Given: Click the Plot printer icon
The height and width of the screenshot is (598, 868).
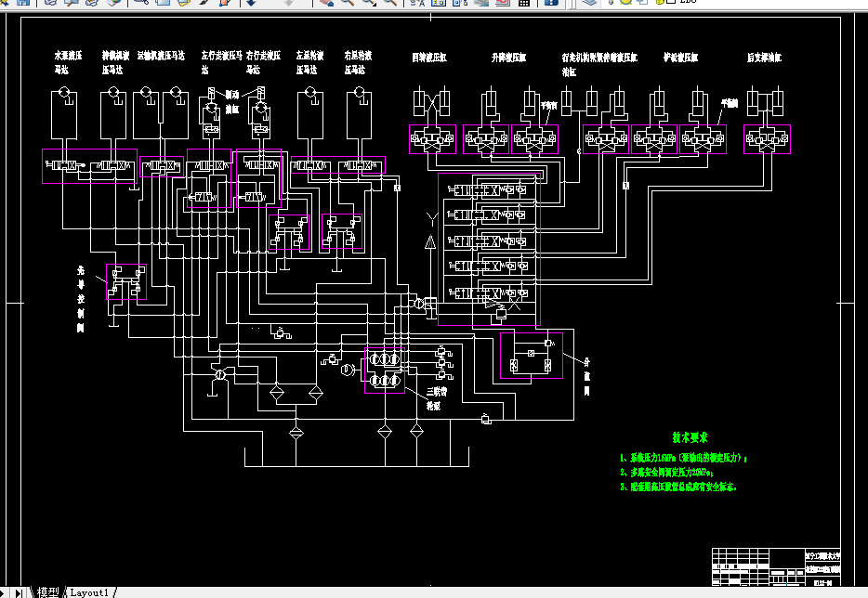Looking at the screenshot, I should tap(50, 2).
